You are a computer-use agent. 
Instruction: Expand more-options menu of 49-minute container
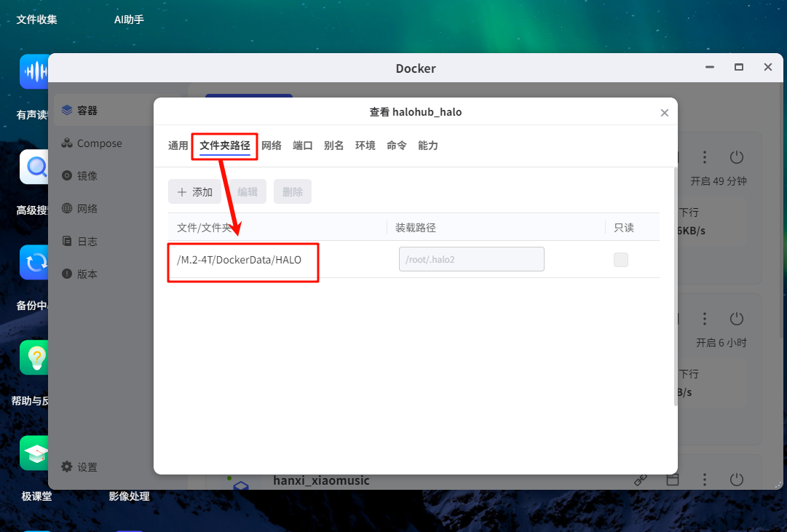click(705, 157)
